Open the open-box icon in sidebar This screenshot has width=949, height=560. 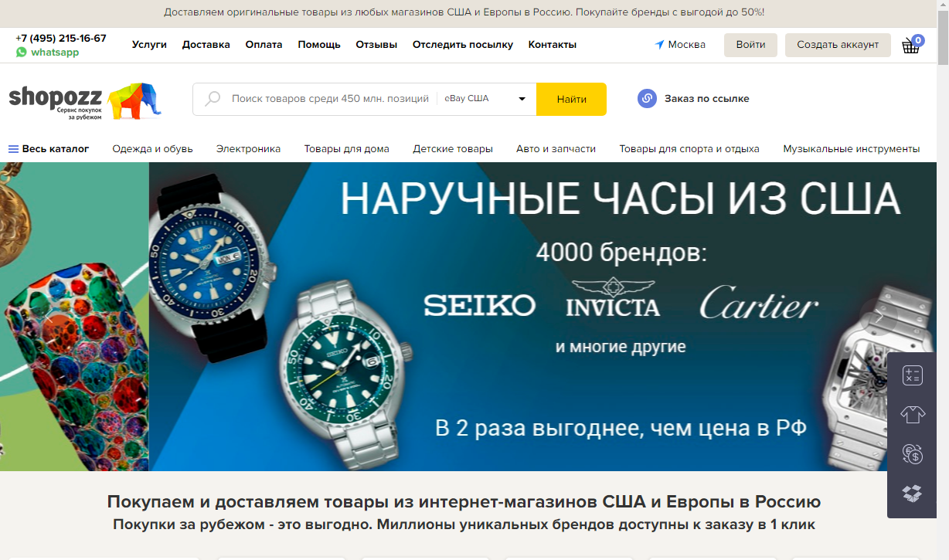(913, 494)
